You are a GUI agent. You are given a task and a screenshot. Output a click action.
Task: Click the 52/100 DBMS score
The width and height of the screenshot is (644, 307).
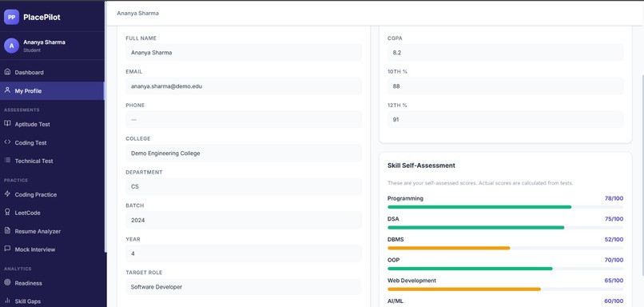click(614, 239)
